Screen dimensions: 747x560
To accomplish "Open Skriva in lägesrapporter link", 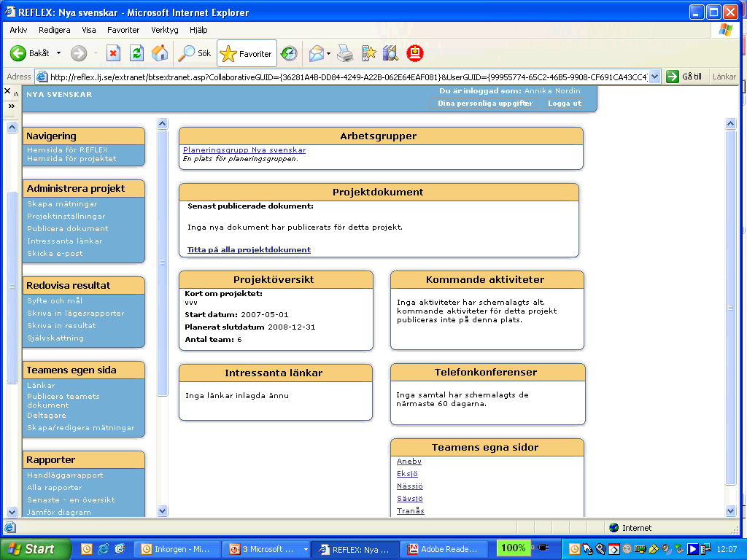I will (76, 314).
